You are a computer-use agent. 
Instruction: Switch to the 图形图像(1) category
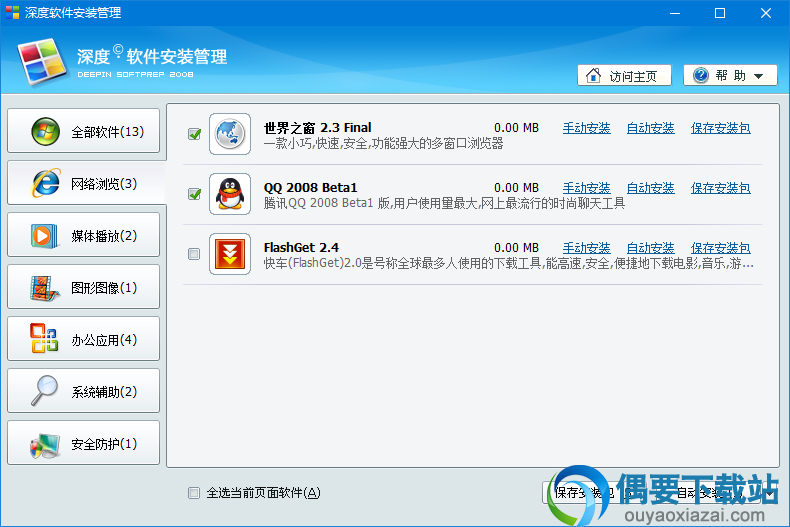pyautogui.click(x=84, y=287)
